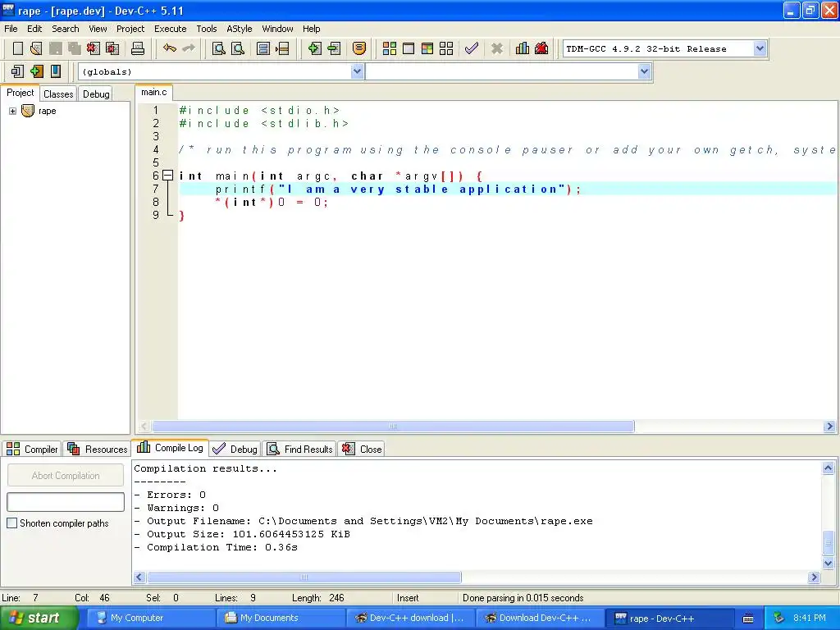
Task: Switch to the Find Results tab
Action: [x=300, y=449]
